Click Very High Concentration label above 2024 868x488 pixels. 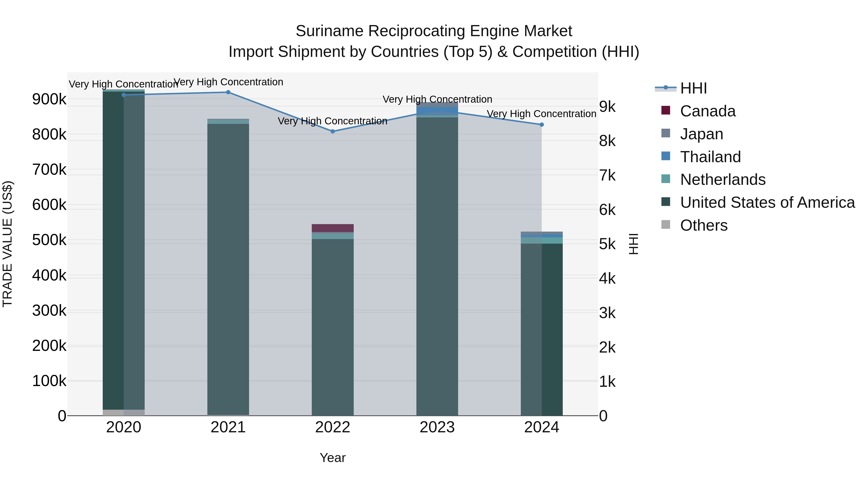542,114
